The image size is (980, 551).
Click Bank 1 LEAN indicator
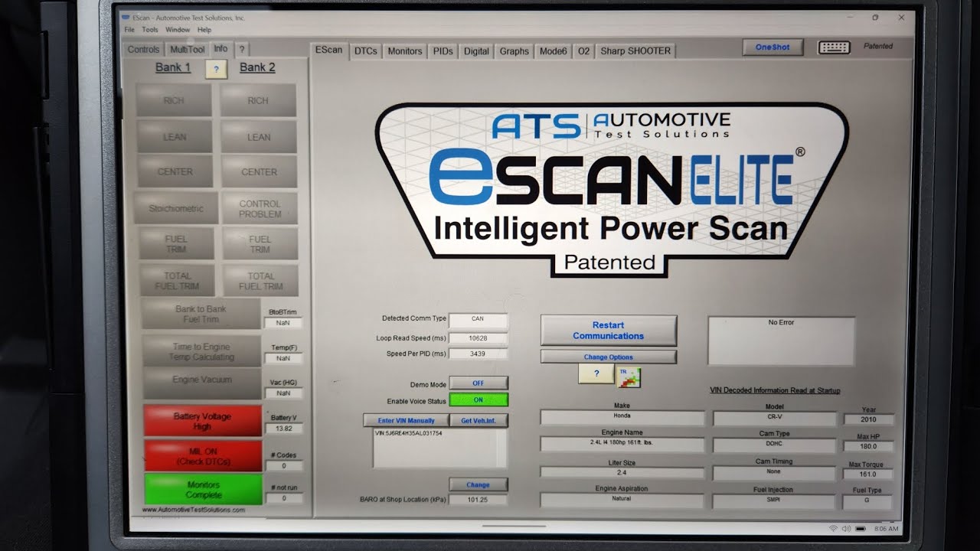(x=175, y=137)
